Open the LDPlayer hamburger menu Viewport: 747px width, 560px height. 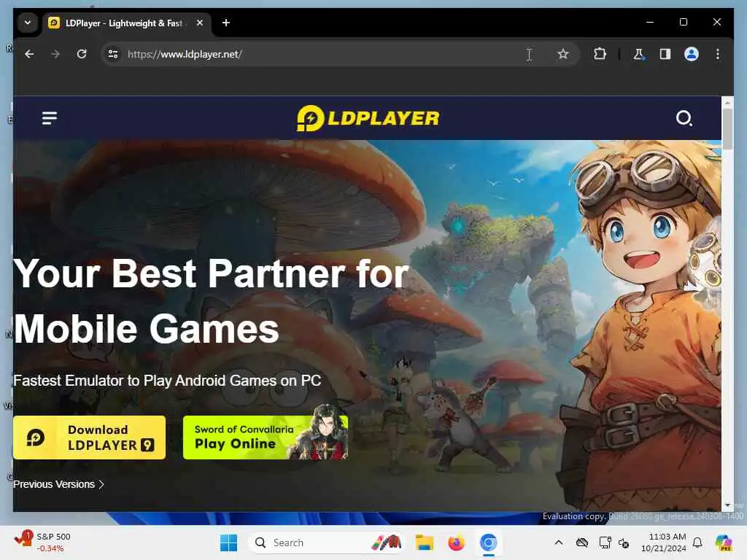(x=49, y=117)
